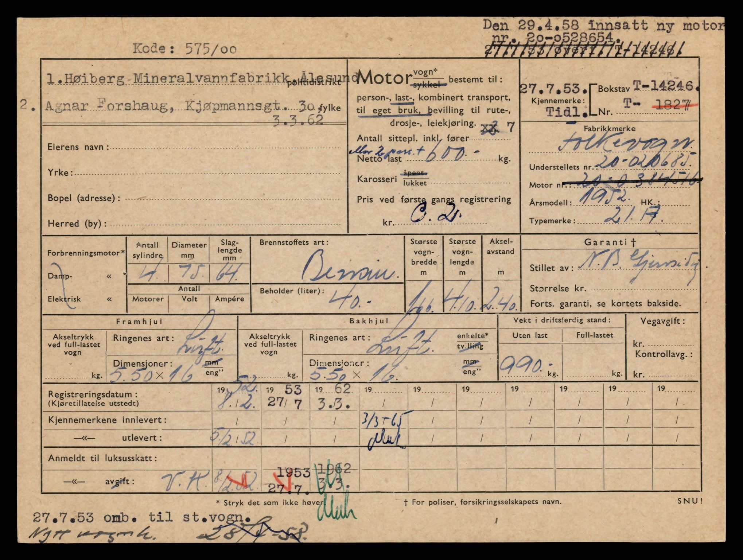Select the T-14246 registration number

663,86
